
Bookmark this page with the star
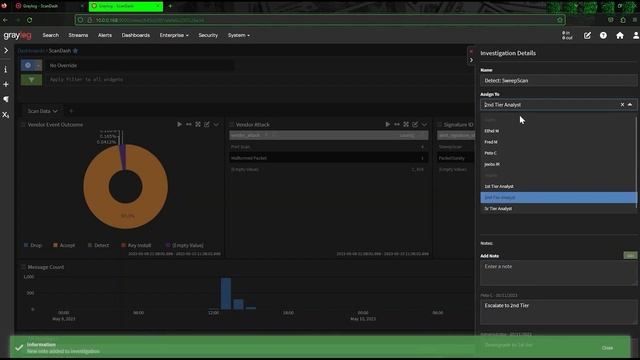(x=560, y=20)
